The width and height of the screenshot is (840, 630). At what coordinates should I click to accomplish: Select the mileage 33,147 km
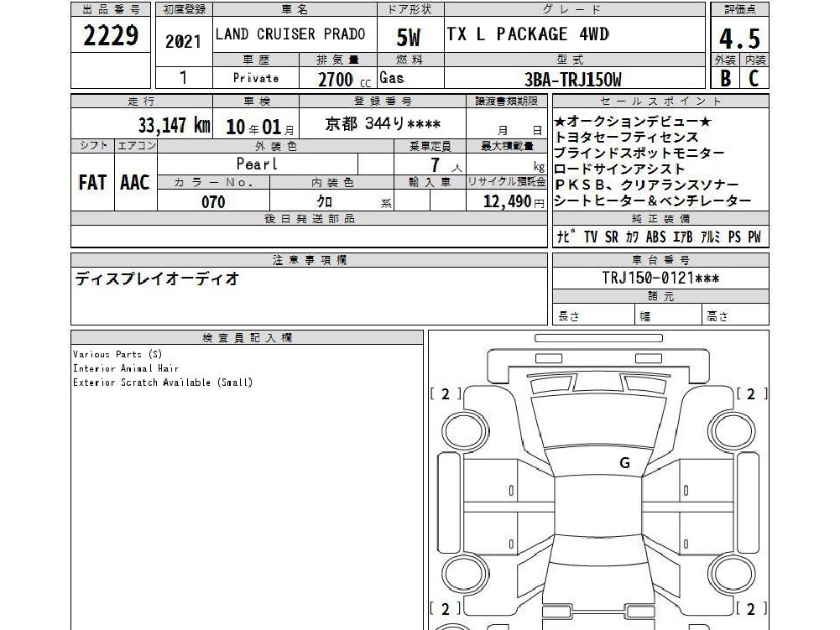[174, 125]
